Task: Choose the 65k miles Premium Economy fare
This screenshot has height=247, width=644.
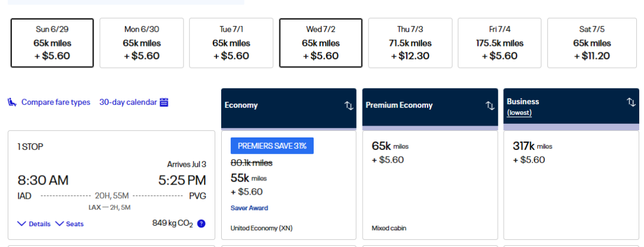Action: tap(430, 185)
